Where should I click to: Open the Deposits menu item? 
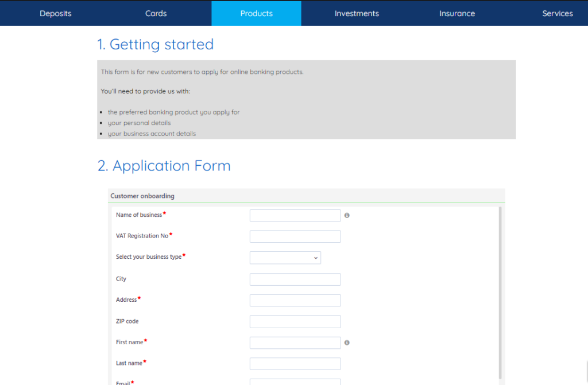pos(56,14)
